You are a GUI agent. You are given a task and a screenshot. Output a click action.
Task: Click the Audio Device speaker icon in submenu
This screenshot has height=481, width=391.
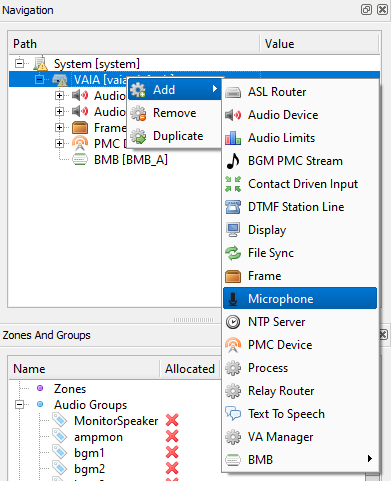click(x=233, y=115)
